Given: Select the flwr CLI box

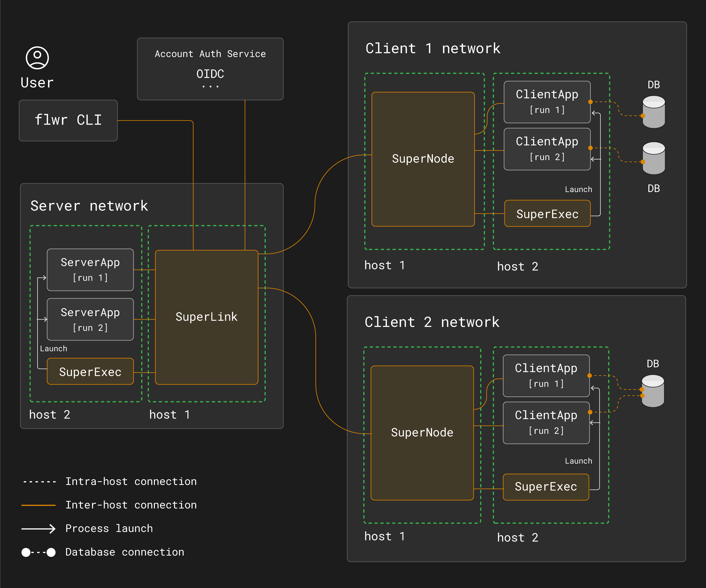Looking at the screenshot, I should point(68,120).
